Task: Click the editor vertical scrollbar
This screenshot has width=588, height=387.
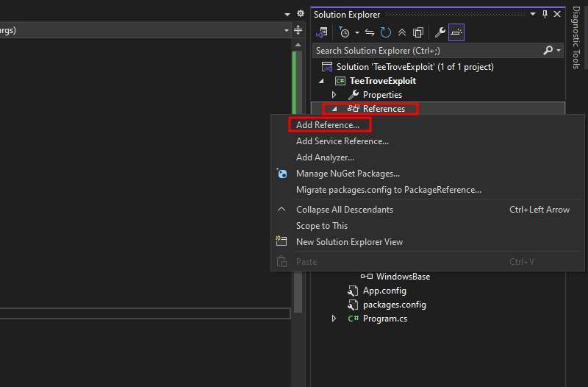Action: coord(298,184)
